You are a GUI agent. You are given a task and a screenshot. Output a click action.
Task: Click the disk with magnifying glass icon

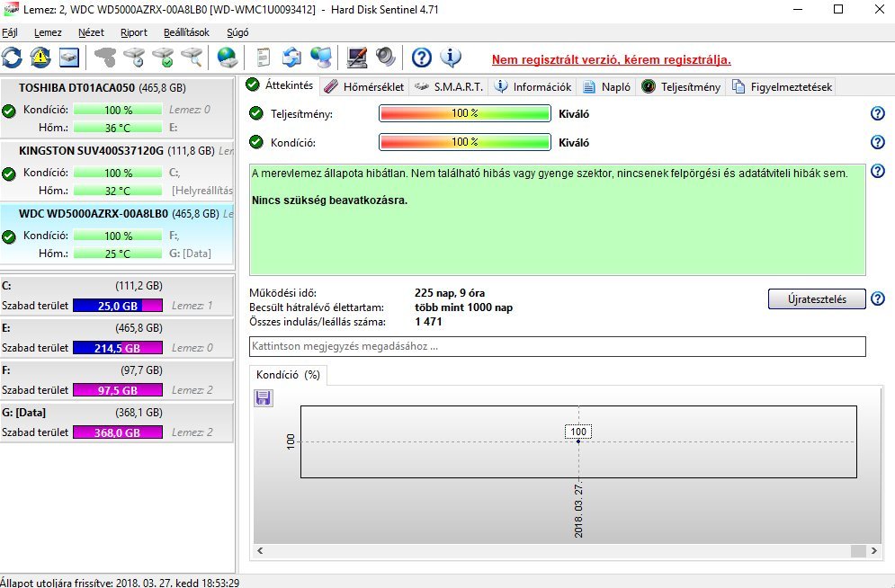coord(192,57)
